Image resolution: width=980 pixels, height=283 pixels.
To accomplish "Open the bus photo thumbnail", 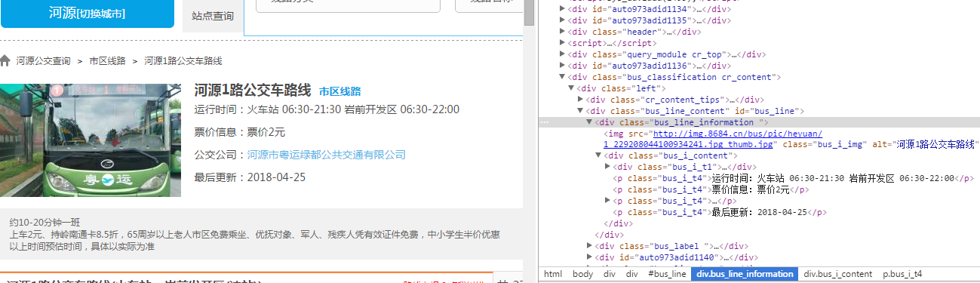I will (91, 140).
